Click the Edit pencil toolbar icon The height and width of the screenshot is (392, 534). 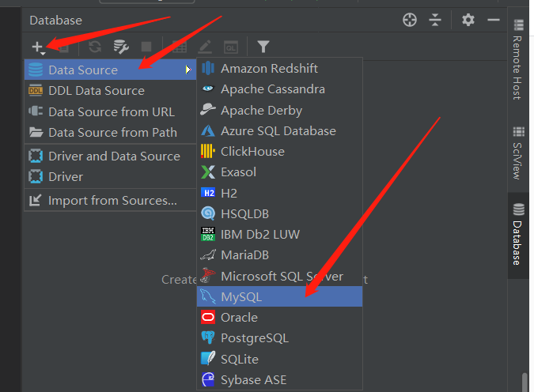coord(205,47)
